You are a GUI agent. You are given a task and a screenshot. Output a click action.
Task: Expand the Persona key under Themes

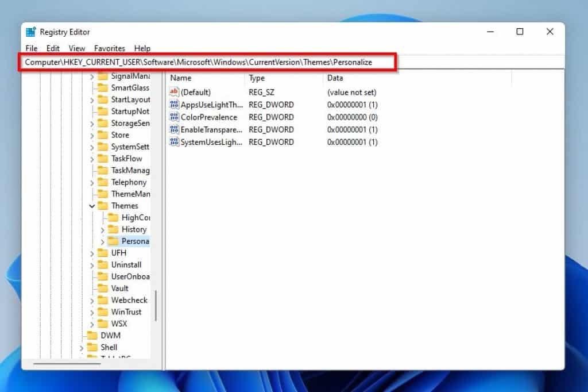pyautogui.click(x=102, y=241)
